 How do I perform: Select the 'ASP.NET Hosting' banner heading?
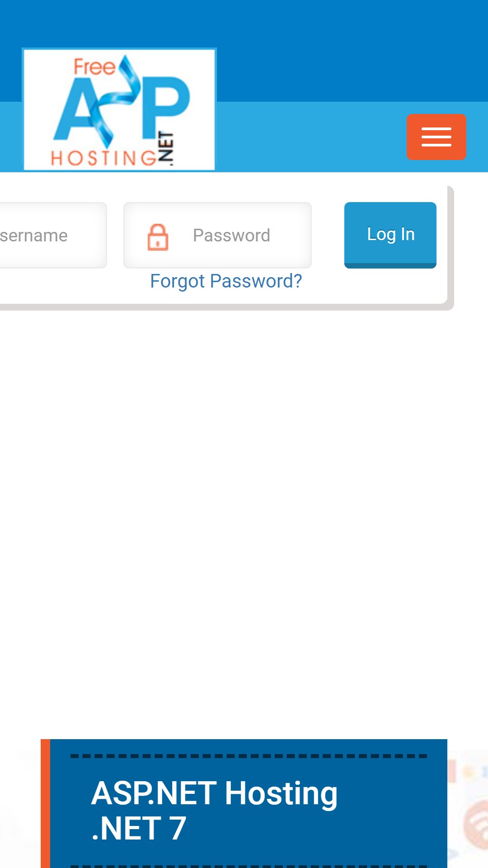click(214, 793)
